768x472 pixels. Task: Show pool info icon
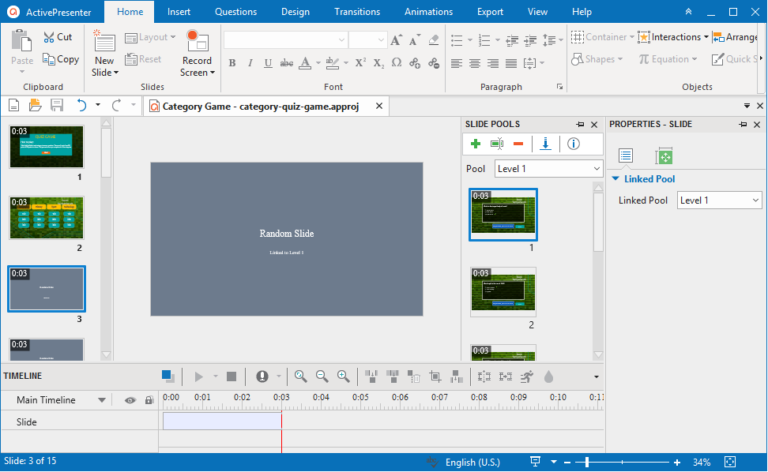pos(573,144)
